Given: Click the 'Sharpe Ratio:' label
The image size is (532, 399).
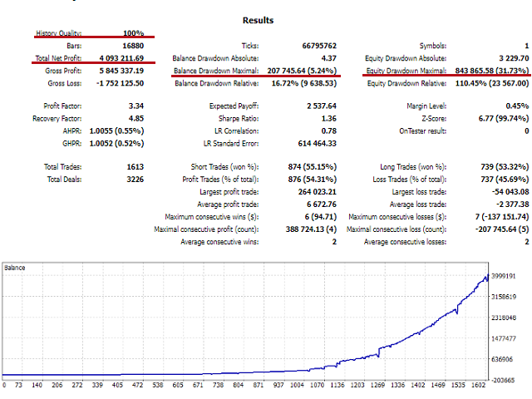Looking at the screenshot, I should pyautogui.click(x=239, y=119).
